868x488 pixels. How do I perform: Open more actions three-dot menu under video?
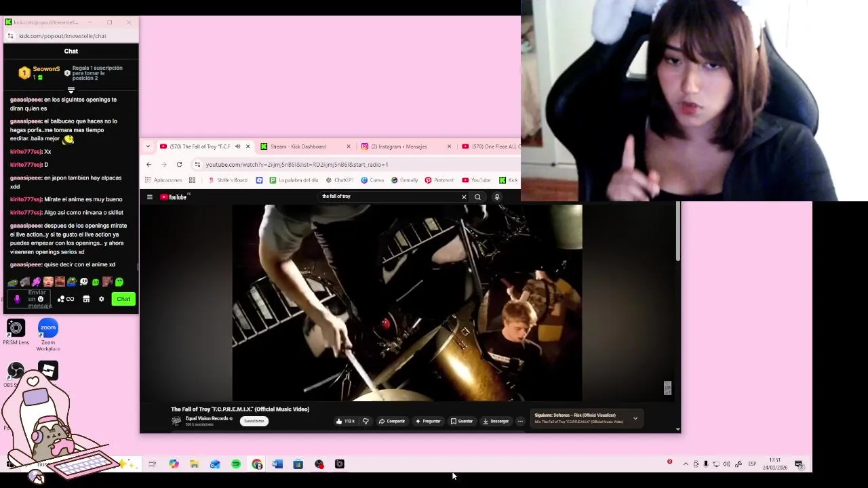(520, 422)
